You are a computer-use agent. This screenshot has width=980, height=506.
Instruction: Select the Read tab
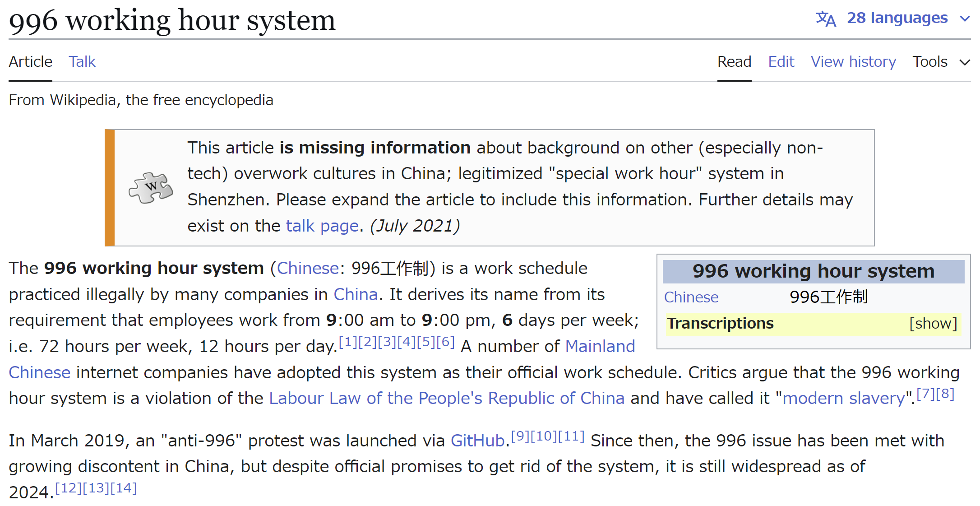(x=734, y=62)
